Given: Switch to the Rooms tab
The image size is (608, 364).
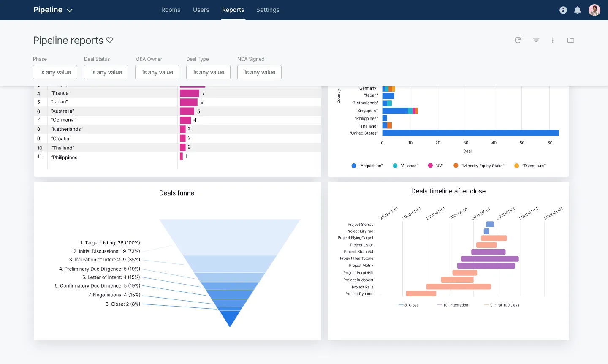Looking at the screenshot, I should click(171, 10).
